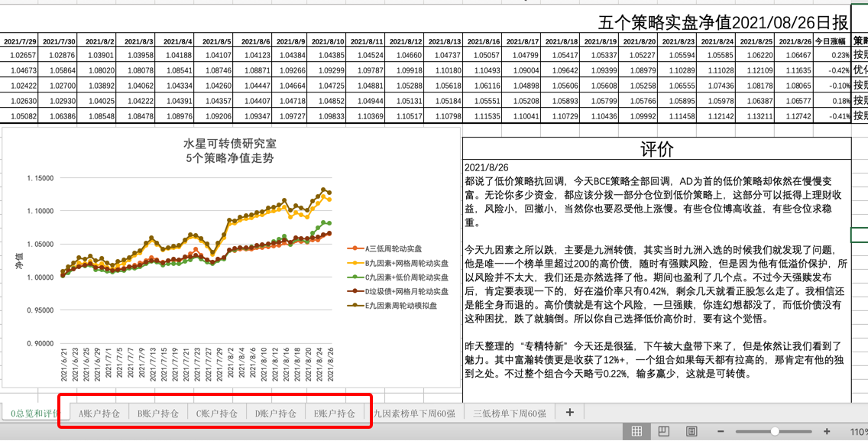This screenshot has width=868, height=441.
Task: Zoom in with the plus button
Action: click(827, 431)
